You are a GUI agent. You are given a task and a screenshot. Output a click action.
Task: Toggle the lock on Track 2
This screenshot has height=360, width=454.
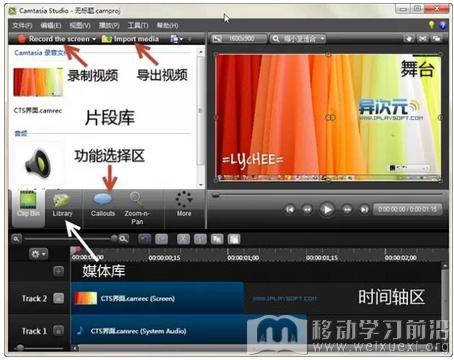(x=59, y=298)
